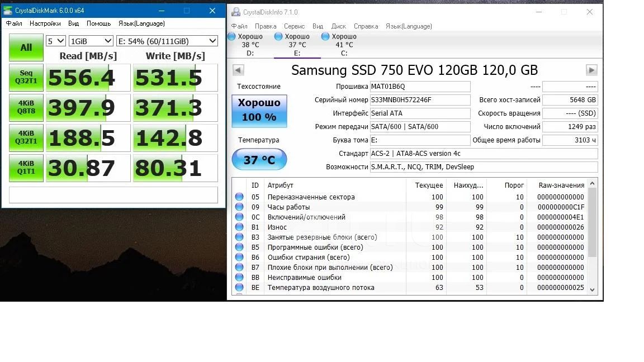Go to next disk with right arrow
Viewport: 644px width, 362px height.
(x=591, y=70)
